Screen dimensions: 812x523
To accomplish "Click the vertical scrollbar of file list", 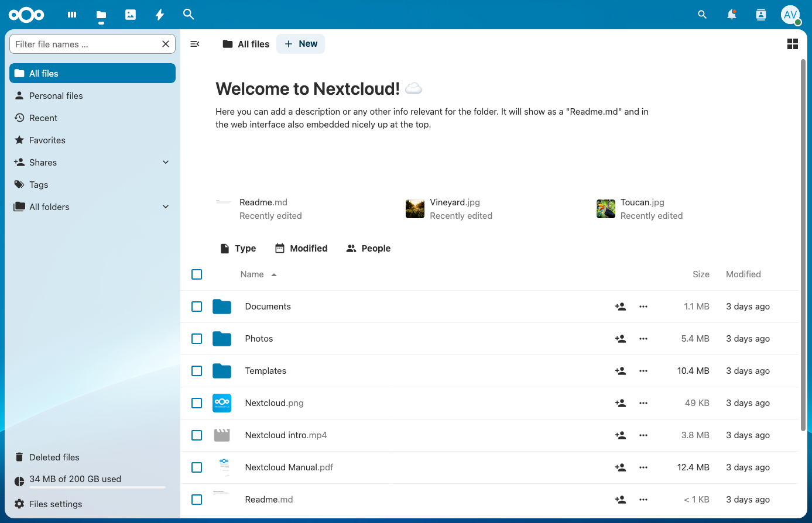I will click(803, 246).
